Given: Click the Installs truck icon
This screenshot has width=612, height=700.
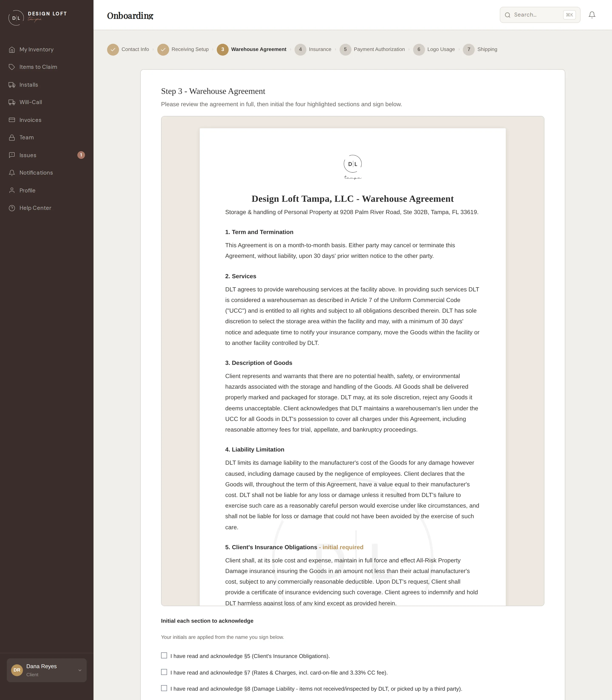Looking at the screenshot, I should point(12,85).
